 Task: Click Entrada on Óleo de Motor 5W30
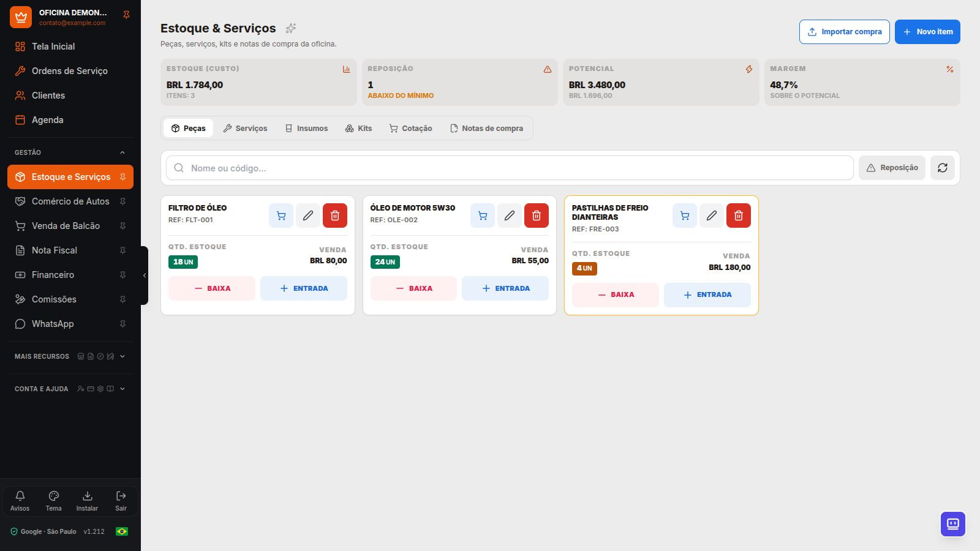[505, 288]
